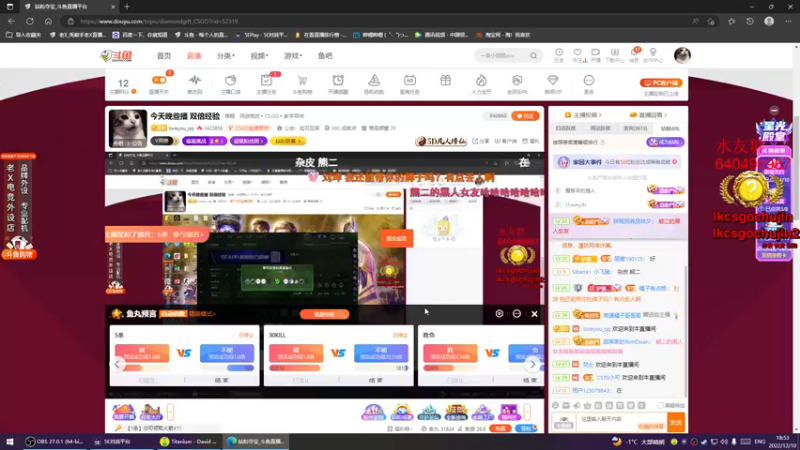Click the PC客户端 button
The height and width of the screenshot is (450, 800).
(x=661, y=83)
